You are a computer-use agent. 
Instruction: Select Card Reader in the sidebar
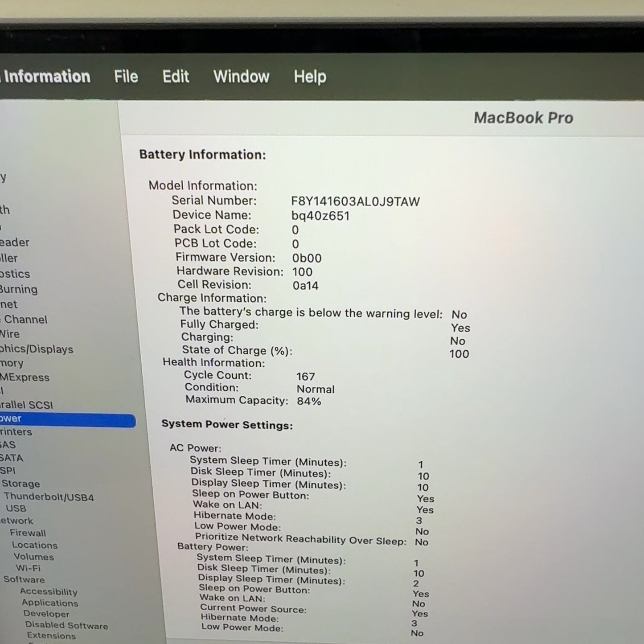(15, 242)
